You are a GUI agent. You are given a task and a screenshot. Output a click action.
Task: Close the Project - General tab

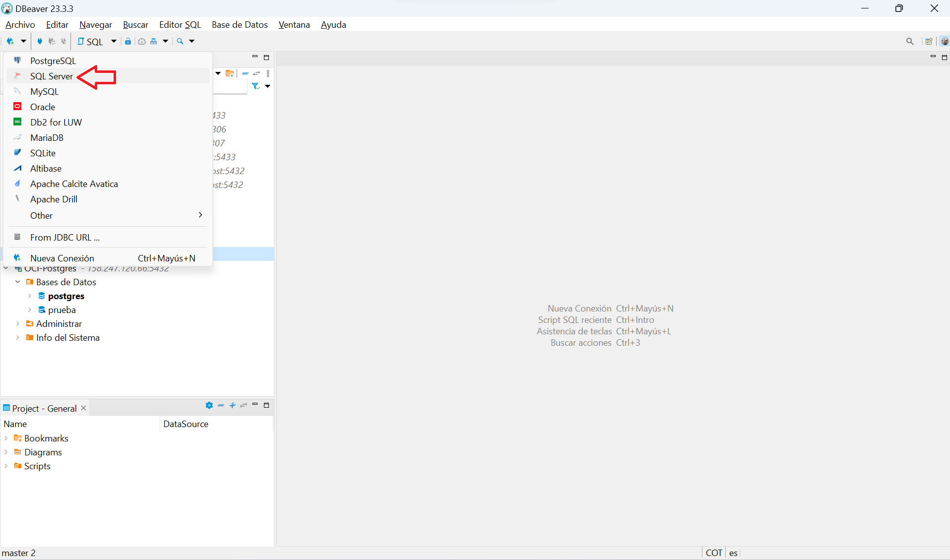pos(84,408)
